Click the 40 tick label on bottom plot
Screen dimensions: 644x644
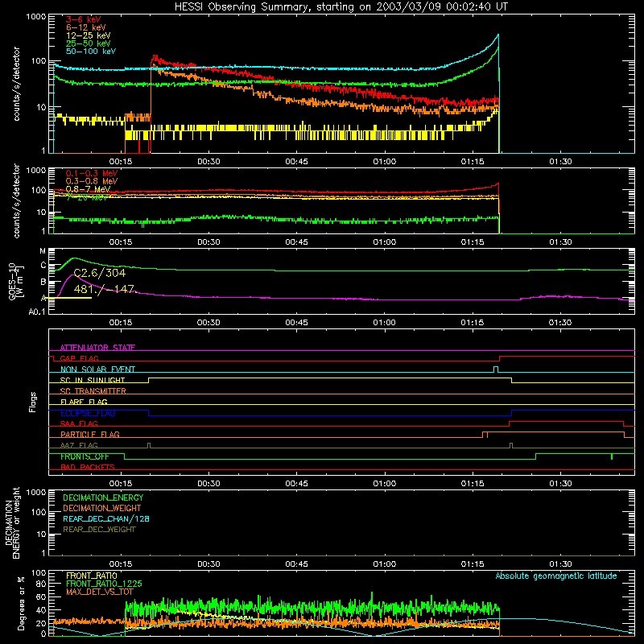pyautogui.click(x=41, y=610)
